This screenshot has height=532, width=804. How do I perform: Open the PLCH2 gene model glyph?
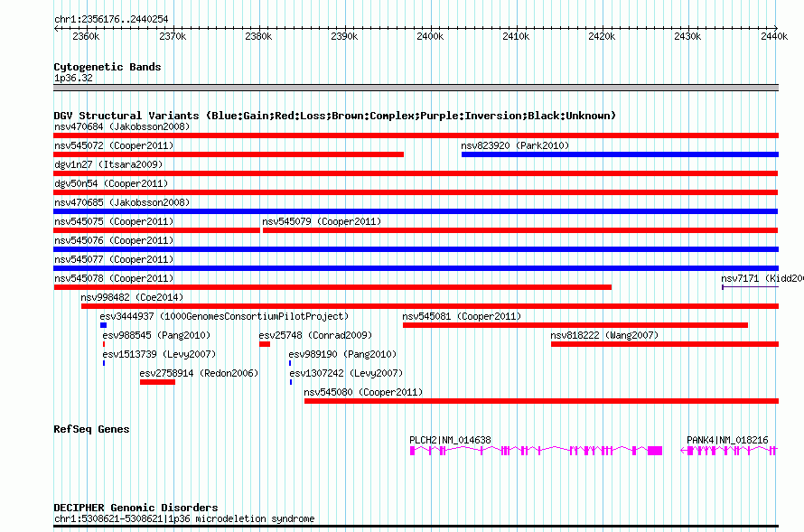coord(536,451)
